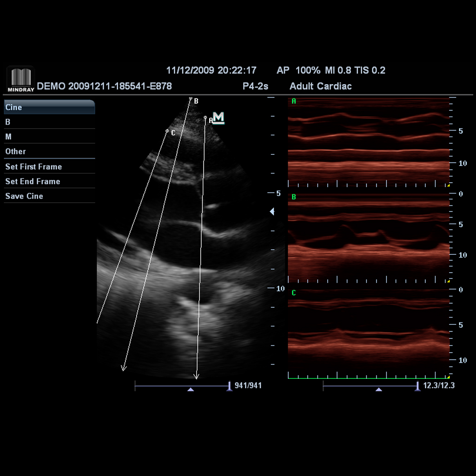The height and width of the screenshot is (476, 476).
Task: Click the focus arrow marker on the depth scale
Action: tap(272, 212)
